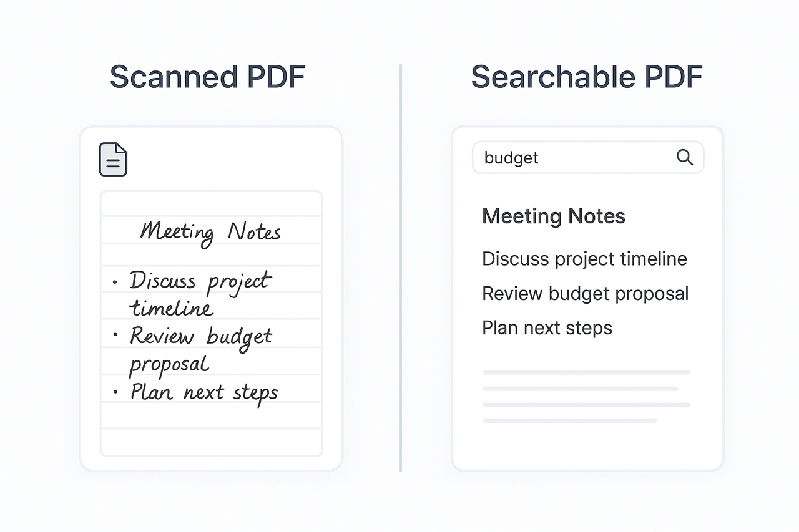Viewport: 799px width, 532px height.
Task: Click the bullet before handwritten "Review budget"
Action: pyautogui.click(x=115, y=336)
